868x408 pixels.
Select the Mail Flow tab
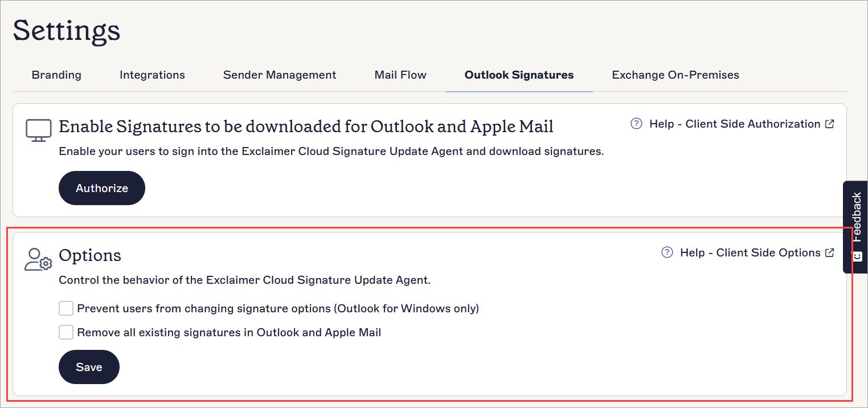[x=400, y=75]
